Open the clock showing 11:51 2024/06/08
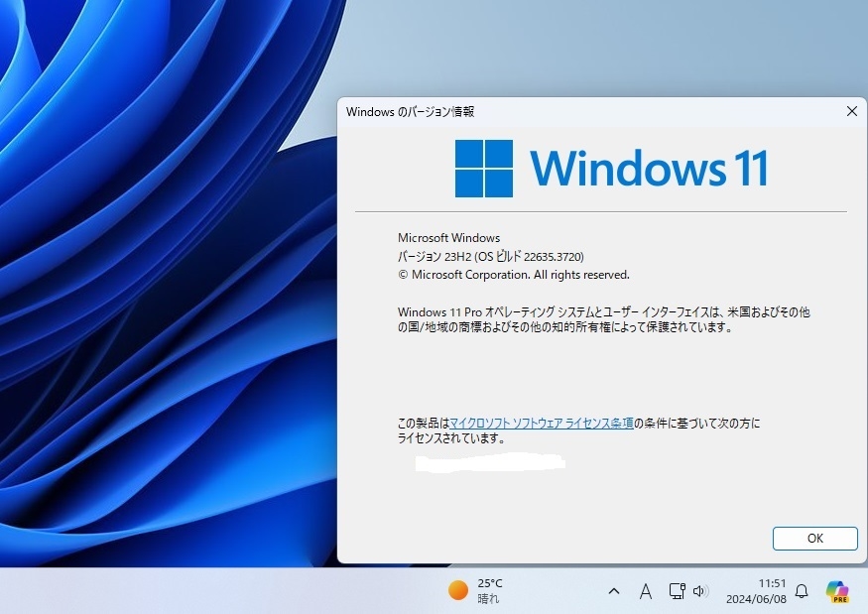This screenshot has height=614, width=868. [756, 591]
